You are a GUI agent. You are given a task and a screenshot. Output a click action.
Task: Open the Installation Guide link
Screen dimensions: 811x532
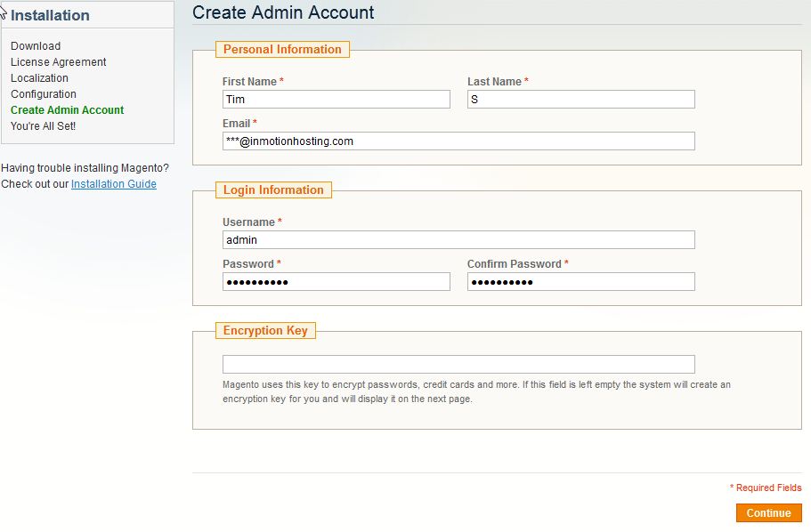[x=114, y=184]
